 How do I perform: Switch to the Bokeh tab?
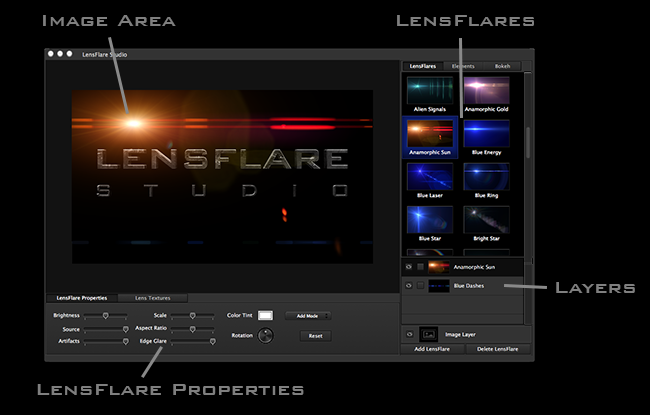(x=502, y=66)
